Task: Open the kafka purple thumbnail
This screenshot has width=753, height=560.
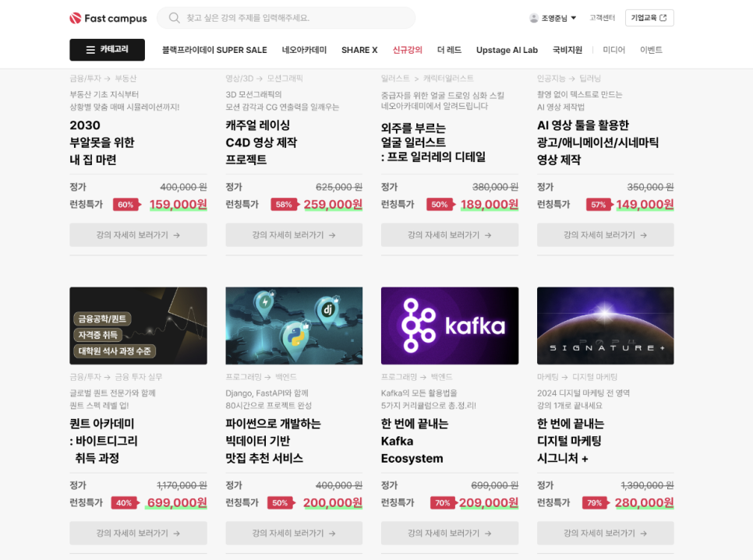Action: (450, 326)
